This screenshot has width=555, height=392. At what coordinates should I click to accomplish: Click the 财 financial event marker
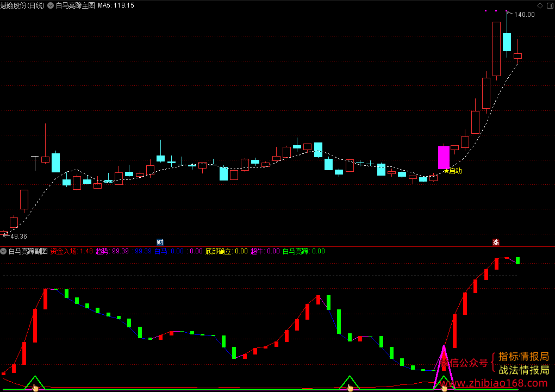click(x=160, y=242)
